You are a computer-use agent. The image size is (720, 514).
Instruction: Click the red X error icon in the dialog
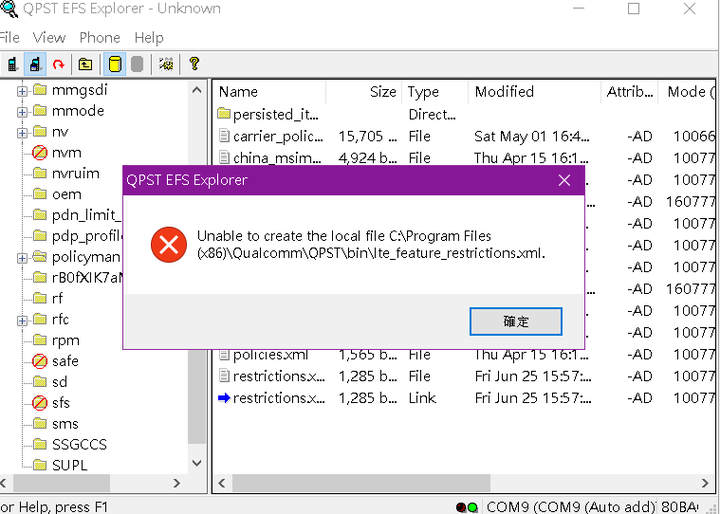click(x=169, y=244)
